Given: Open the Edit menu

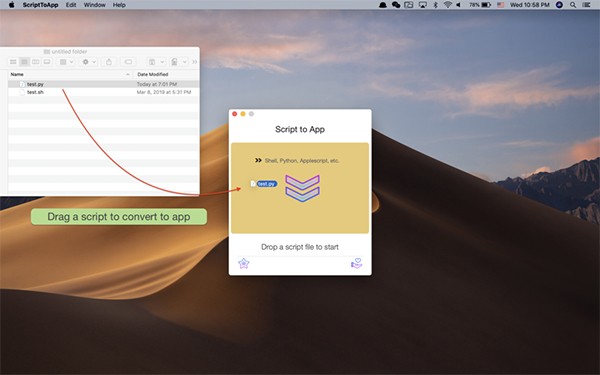Looking at the screenshot, I should coord(71,5).
